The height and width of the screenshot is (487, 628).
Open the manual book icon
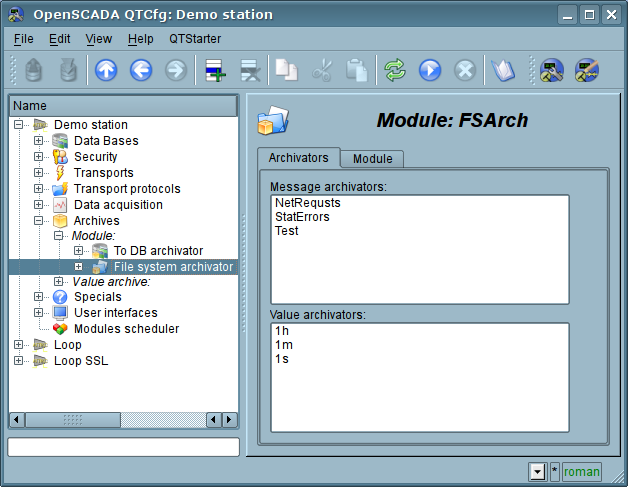click(x=503, y=70)
